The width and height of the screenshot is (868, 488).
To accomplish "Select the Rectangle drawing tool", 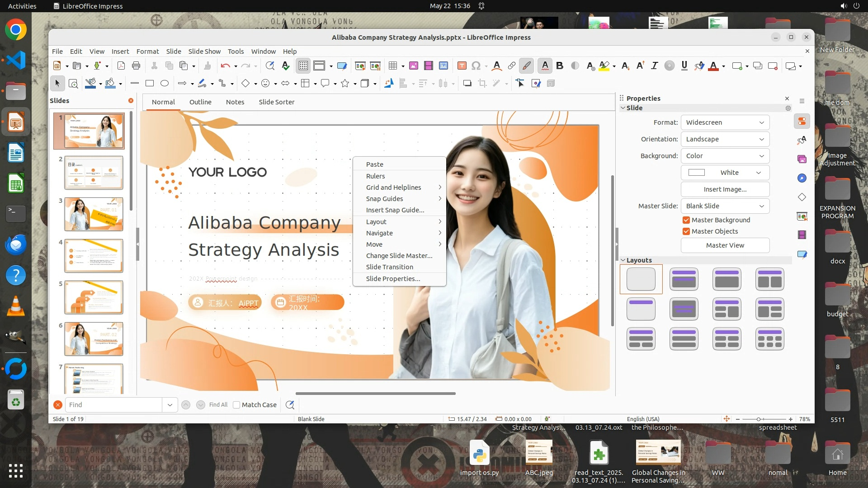I will coord(150,83).
